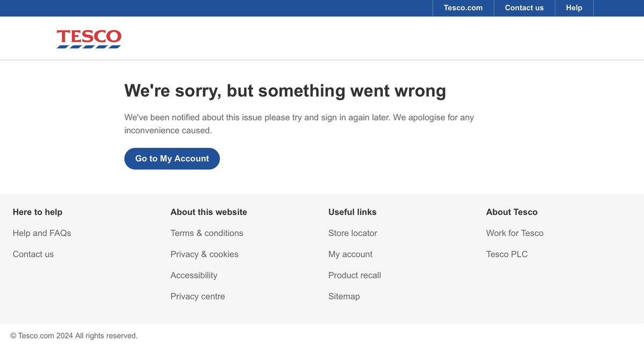Click the 'About Tesco' footer heading
This screenshot has height=352, width=644.
click(x=512, y=212)
